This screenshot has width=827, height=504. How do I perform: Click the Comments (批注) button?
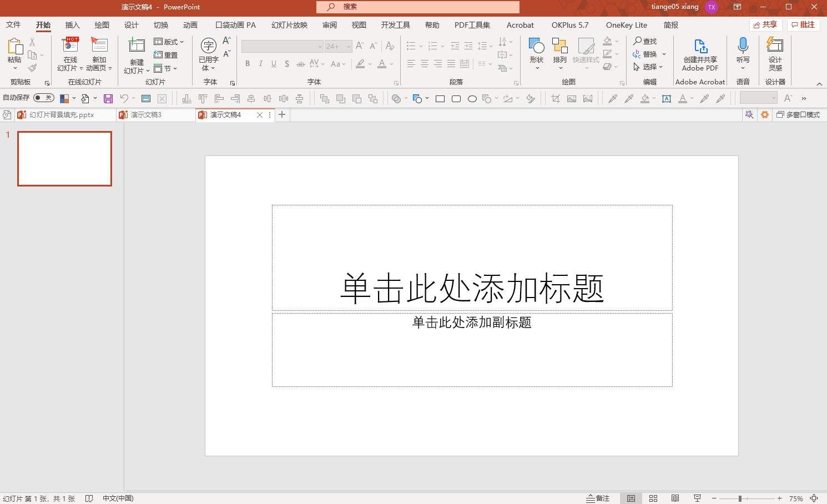point(803,25)
